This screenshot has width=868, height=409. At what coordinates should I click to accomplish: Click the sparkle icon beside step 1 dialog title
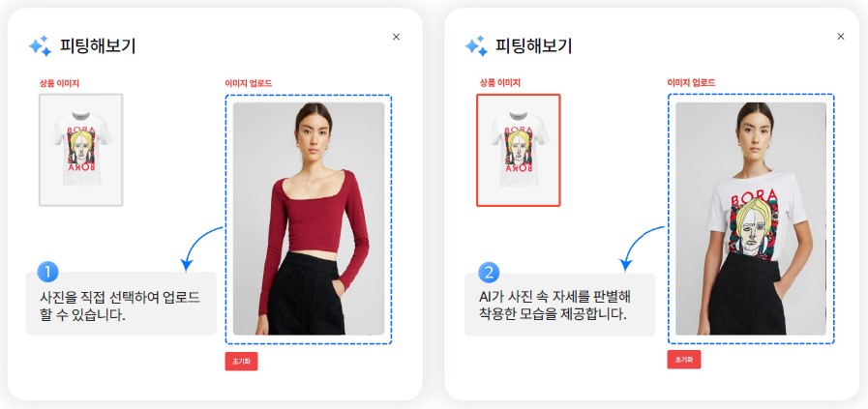click(x=40, y=46)
